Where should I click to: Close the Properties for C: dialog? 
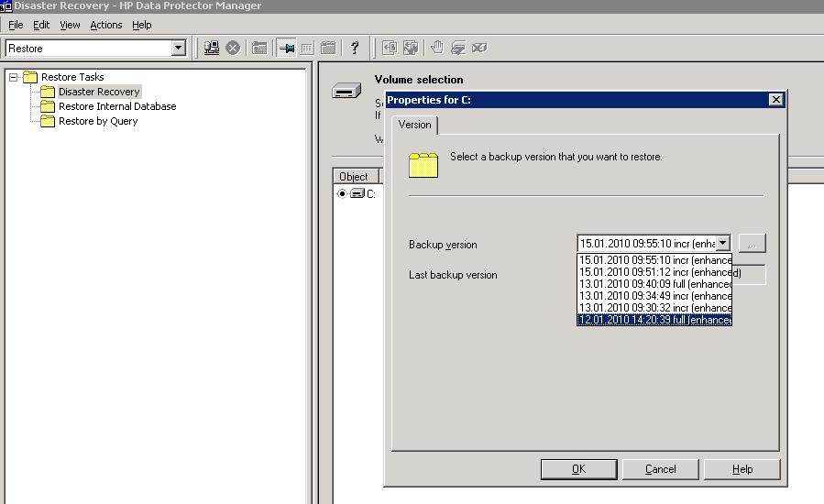coord(775,99)
